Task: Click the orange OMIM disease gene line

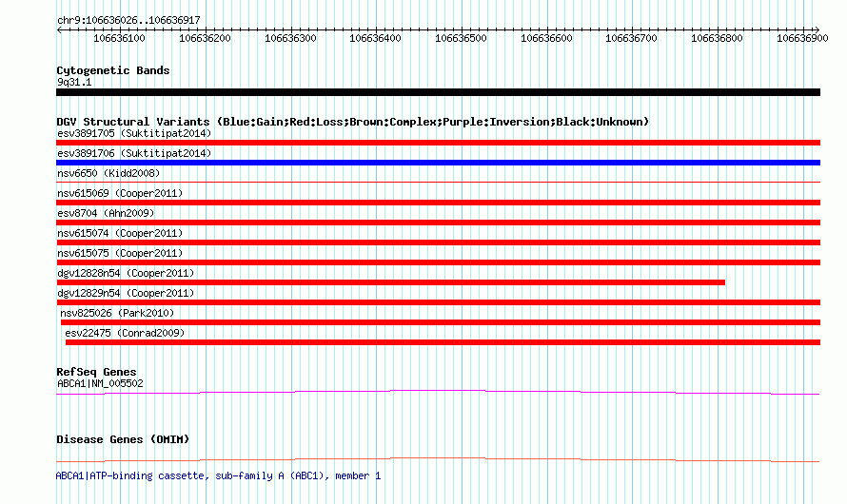Action: 438,459
